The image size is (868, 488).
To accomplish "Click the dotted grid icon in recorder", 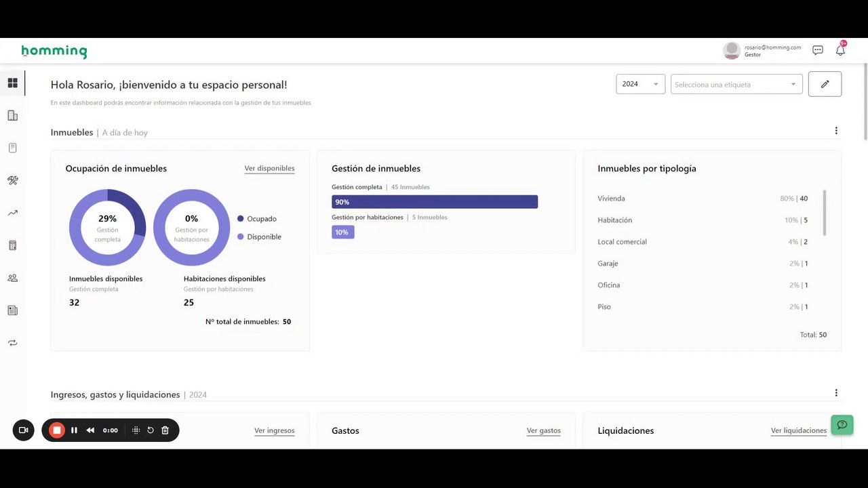I will pos(136,430).
